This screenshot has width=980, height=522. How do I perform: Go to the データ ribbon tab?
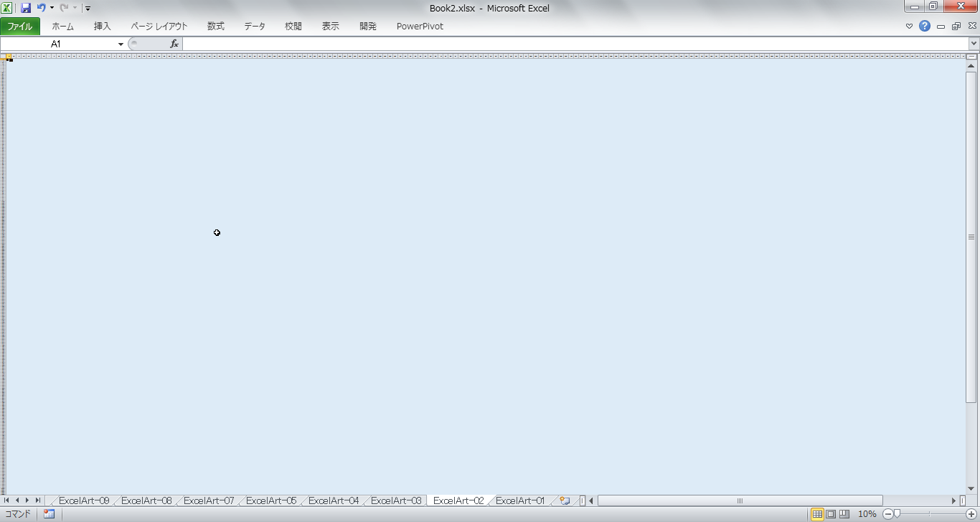point(255,27)
